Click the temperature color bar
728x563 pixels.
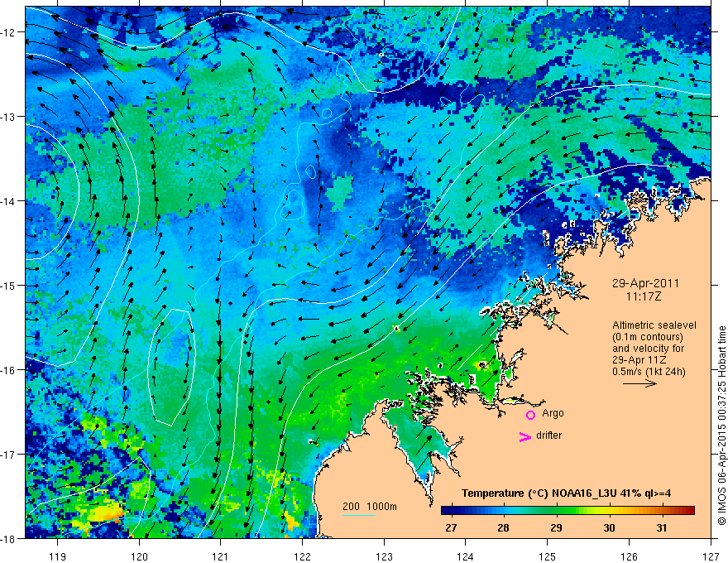coord(568,510)
